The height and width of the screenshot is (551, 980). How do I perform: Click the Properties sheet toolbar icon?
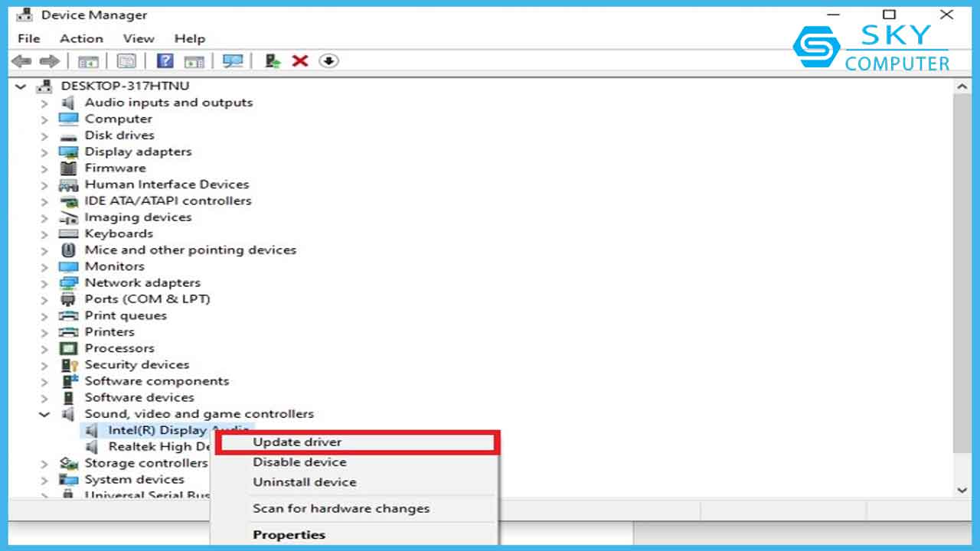(126, 61)
